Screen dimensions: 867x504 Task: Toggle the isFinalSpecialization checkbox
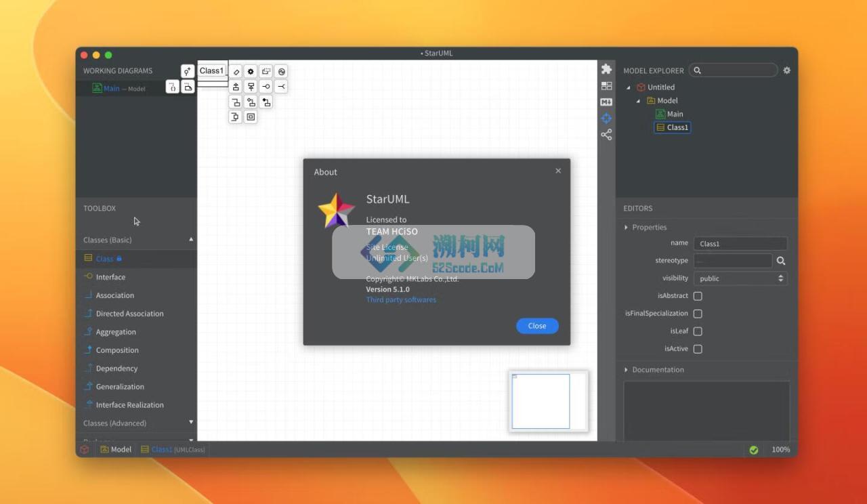click(x=698, y=314)
